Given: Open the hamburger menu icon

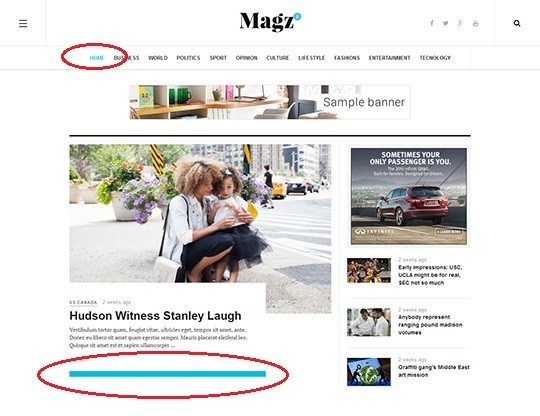Looking at the screenshot, I should (23, 23).
